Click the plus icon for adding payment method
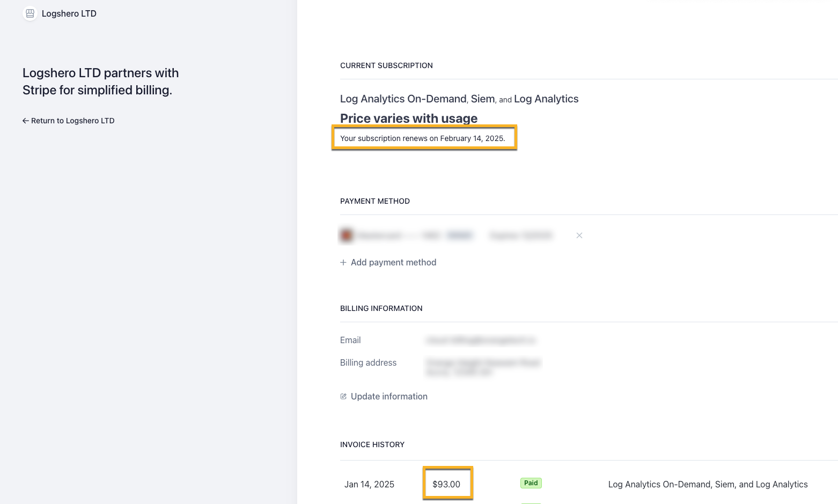This screenshot has width=838, height=504. coord(343,262)
